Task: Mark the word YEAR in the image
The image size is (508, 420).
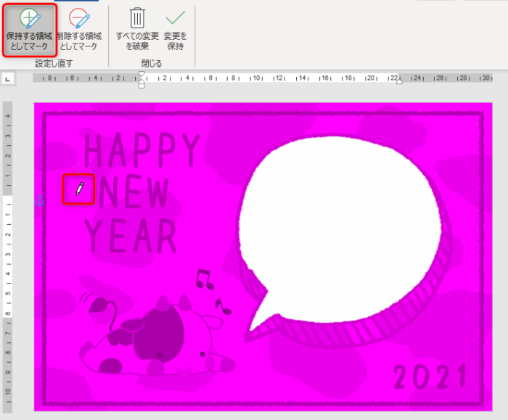Action: point(131,236)
